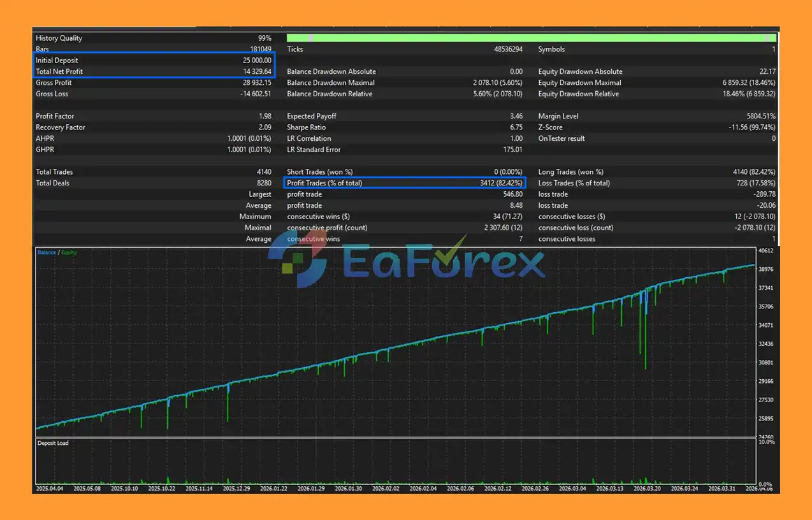Click the Deposit Load axis value '10.0%'

click(x=767, y=442)
